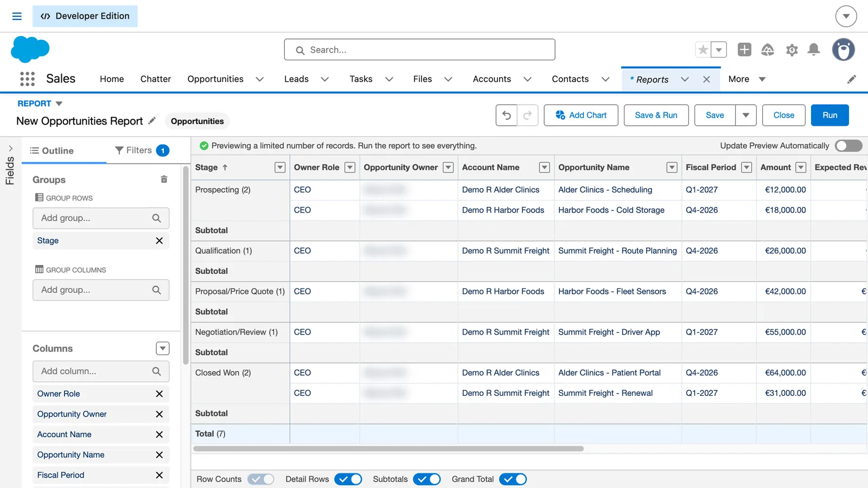Toggle Subtotals switch

coord(427,479)
